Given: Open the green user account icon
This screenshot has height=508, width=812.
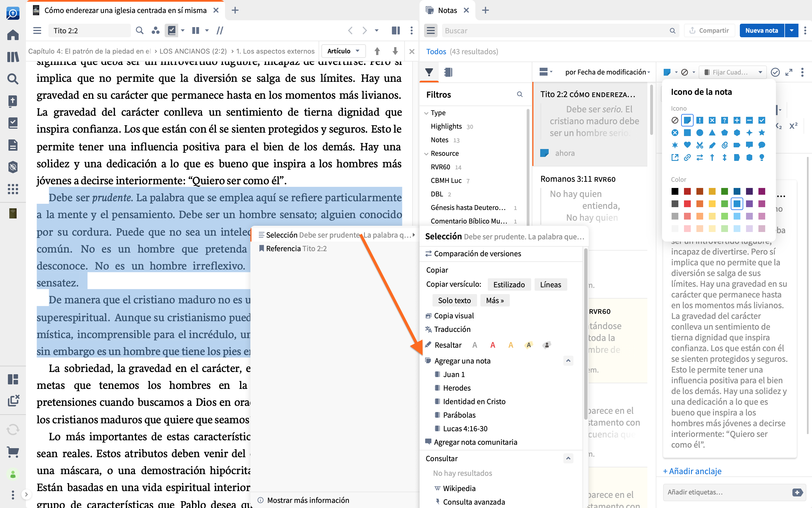Looking at the screenshot, I should (x=13, y=474).
